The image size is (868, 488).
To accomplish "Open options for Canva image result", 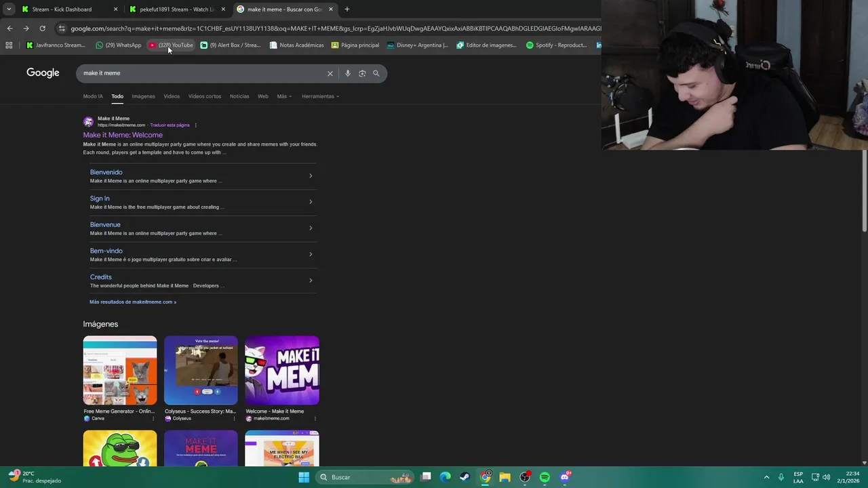I will pos(153,419).
